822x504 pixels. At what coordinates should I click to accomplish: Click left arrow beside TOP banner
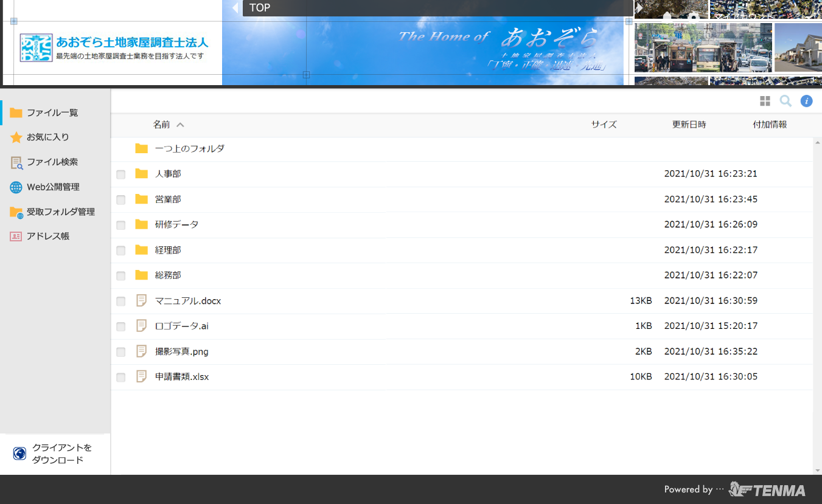[x=235, y=8]
